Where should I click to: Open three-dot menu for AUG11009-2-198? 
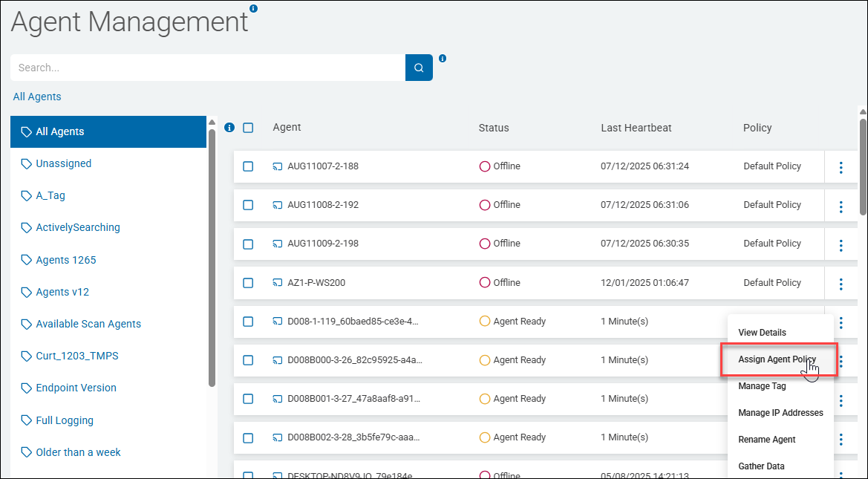[841, 245]
